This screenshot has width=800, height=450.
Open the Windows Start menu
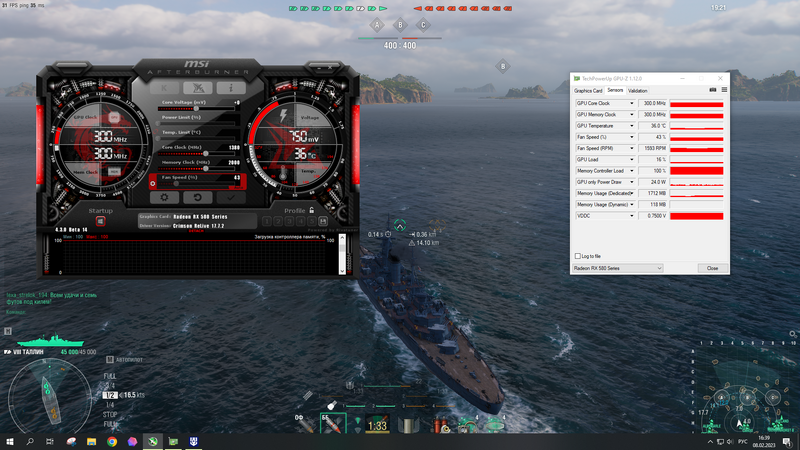(10, 442)
